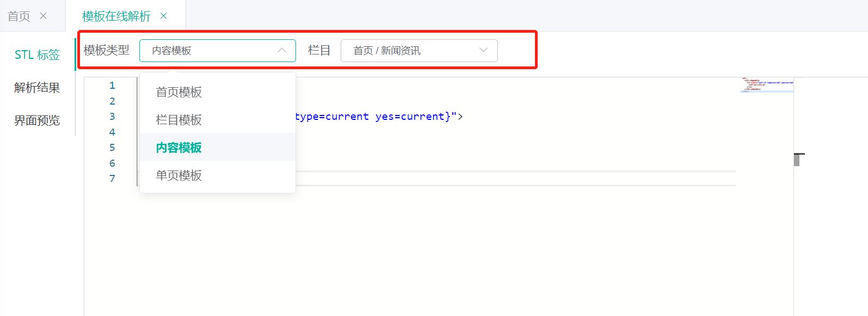Click line number 3 in the editor gutter
Image resolution: width=868 pixels, height=316 pixels.
[x=112, y=117]
